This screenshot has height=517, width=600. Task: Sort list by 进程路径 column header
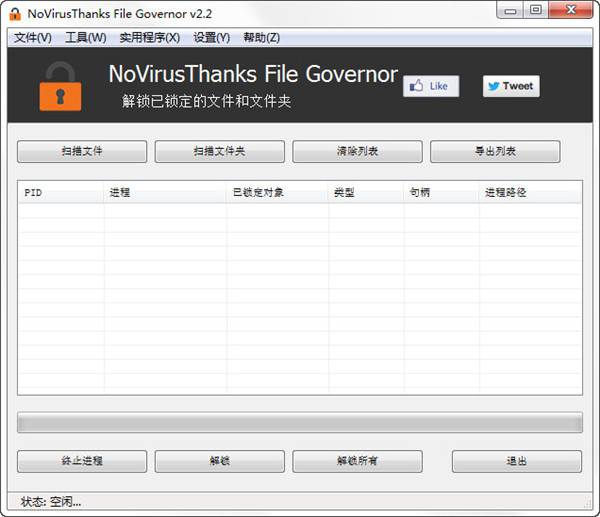530,192
